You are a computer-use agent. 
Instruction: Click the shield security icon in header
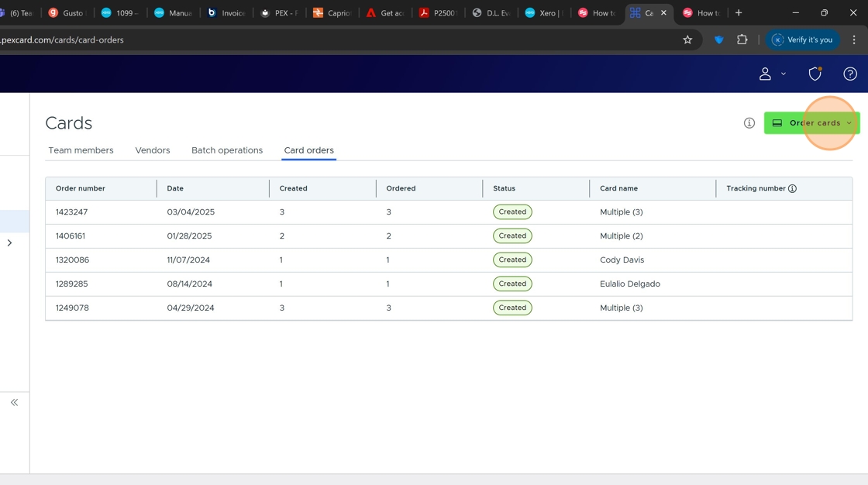[x=815, y=74]
